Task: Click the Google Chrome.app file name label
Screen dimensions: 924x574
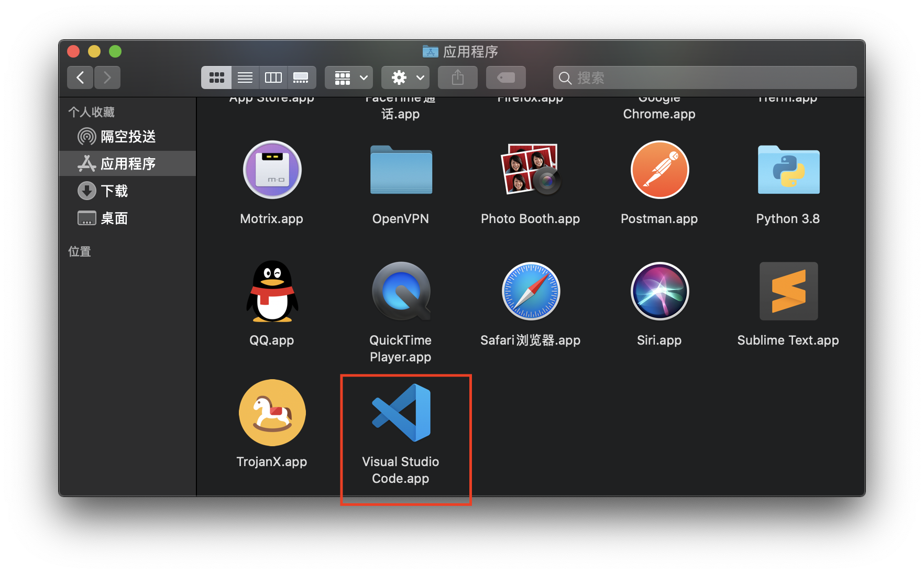Action: coord(659,106)
